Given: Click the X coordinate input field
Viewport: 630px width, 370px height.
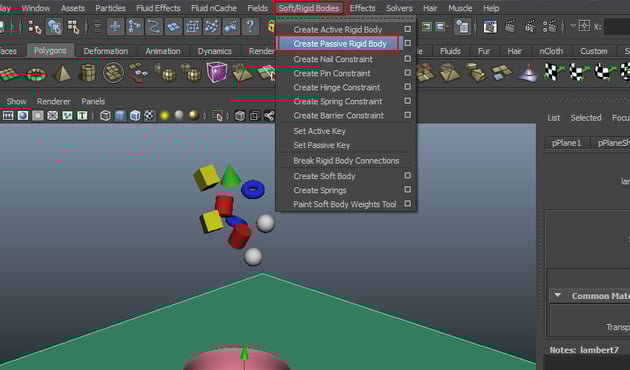Looking at the screenshot, I should [x=617, y=27].
